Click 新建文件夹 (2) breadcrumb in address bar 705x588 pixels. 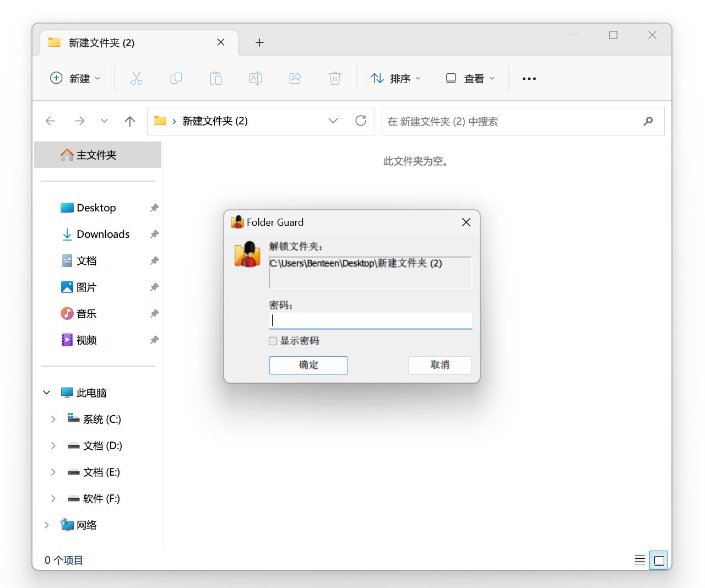215,121
